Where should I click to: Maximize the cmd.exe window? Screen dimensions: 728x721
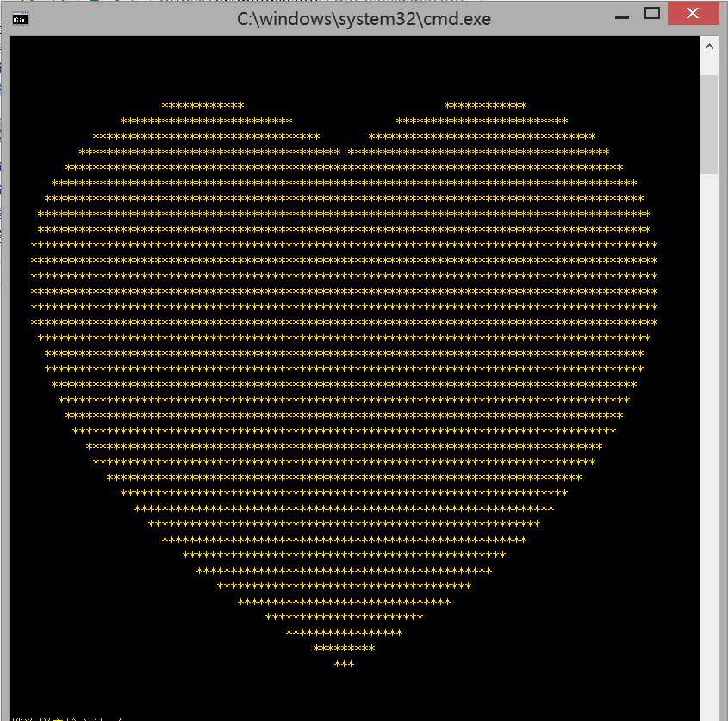pos(652,14)
